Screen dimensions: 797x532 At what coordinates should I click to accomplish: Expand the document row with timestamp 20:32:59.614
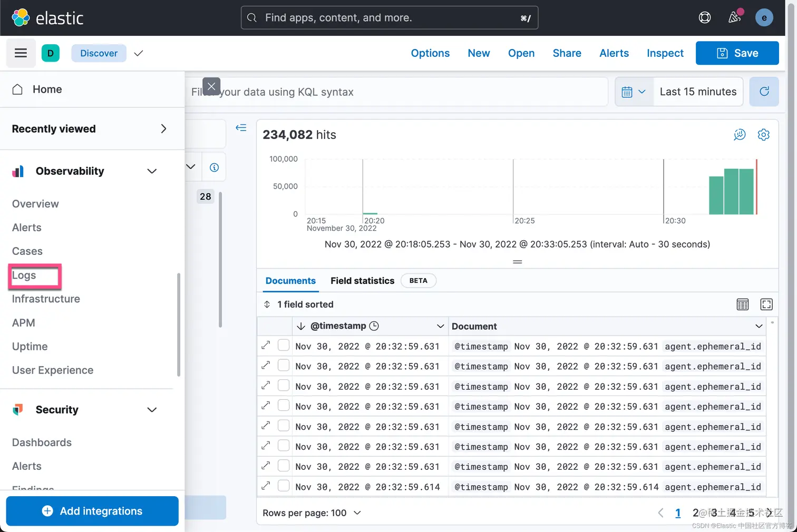pyautogui.click(x=266, y=486)
